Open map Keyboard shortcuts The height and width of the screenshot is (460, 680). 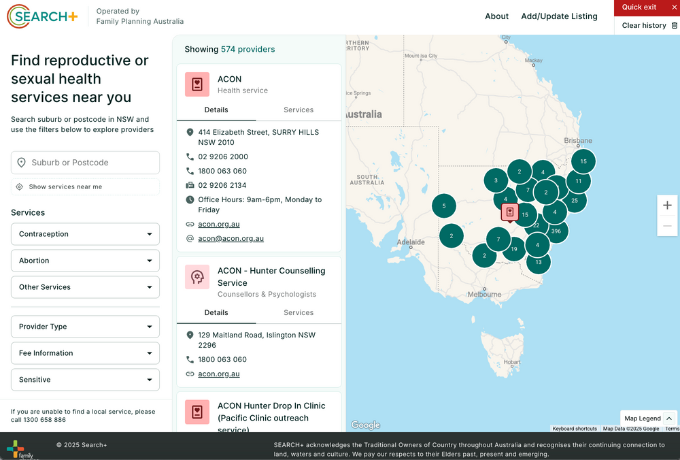(x=575, y=428)
